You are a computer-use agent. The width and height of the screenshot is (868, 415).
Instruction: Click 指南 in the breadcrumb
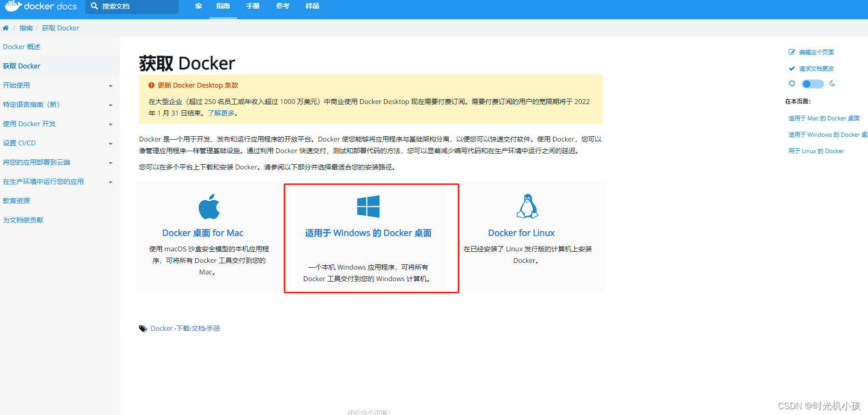click(26, 28)
